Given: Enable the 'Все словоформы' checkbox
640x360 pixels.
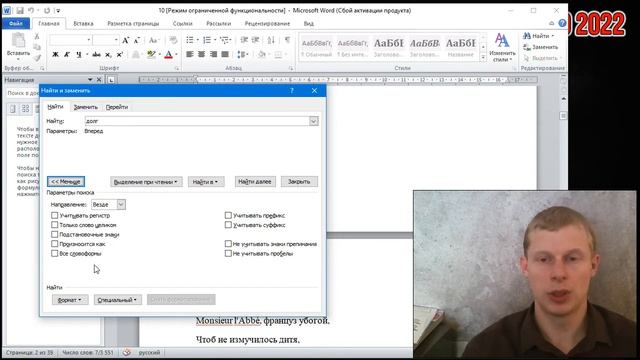Looking at the screenshot, I should click(55, 253).
